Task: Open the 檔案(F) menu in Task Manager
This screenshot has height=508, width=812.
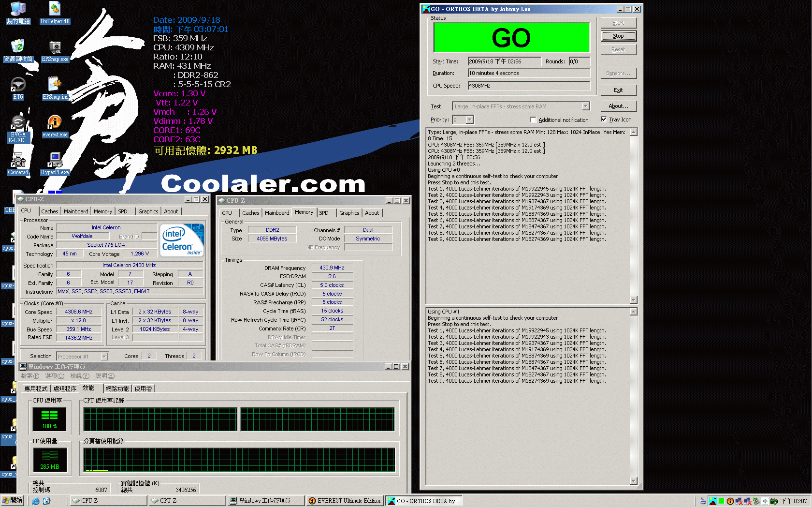Action: tap(30, 376)
